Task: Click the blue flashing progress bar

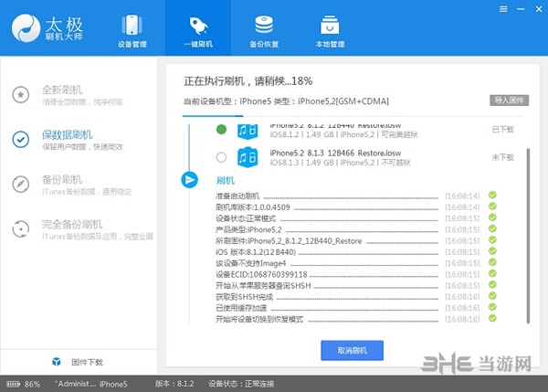Action: click(x=213, y=115)
